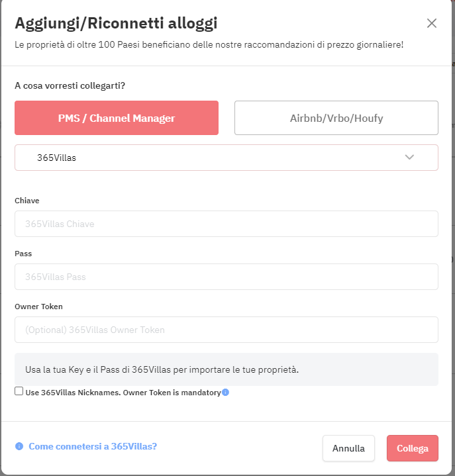The image size is (455, 476).
Task: Click the Chiave field label
Action: pos(27,201)
